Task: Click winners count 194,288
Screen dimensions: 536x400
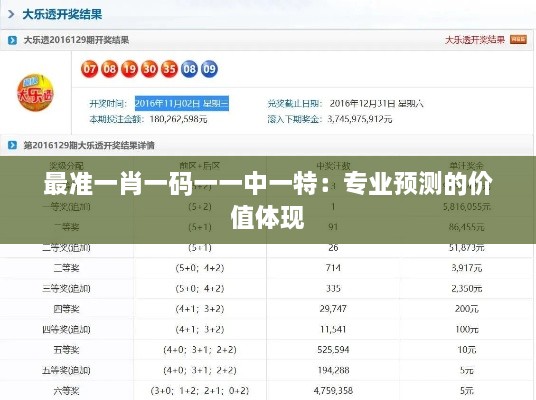Action: point(333,370)
